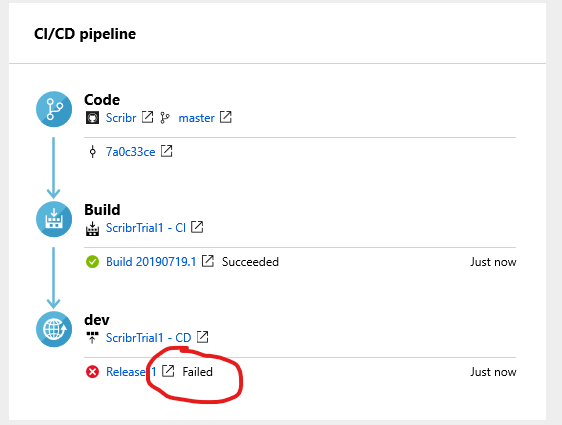Image resolution: width=562 pixels, height=425 pixels.
Task: Click the Build stage circle icon
Action: (54, 219)
